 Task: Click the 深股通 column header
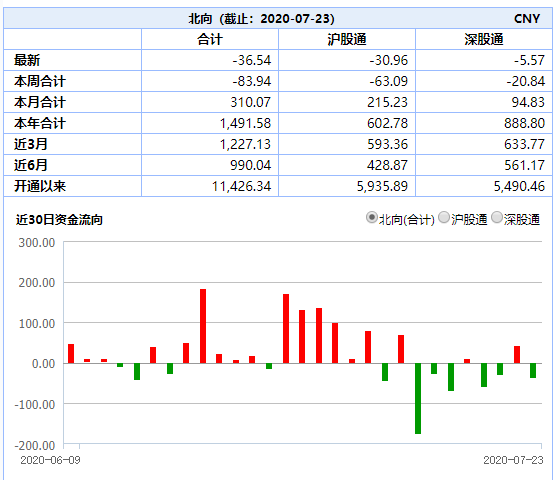[484, 39]
